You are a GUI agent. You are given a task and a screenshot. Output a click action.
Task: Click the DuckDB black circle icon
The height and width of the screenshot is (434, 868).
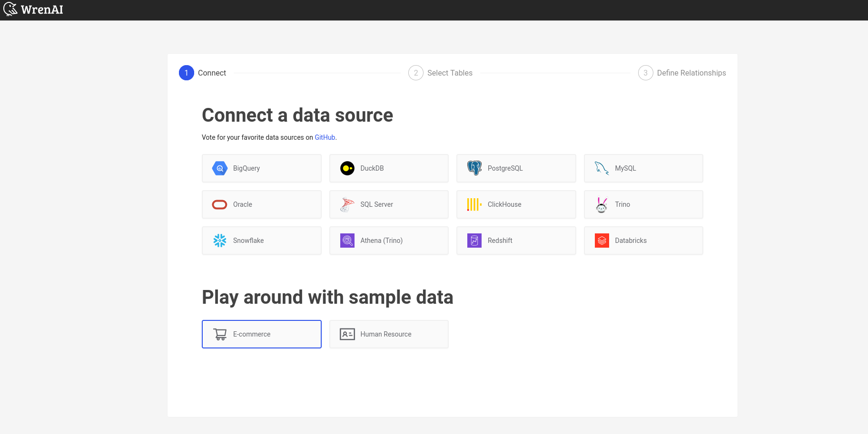(347, 168)
